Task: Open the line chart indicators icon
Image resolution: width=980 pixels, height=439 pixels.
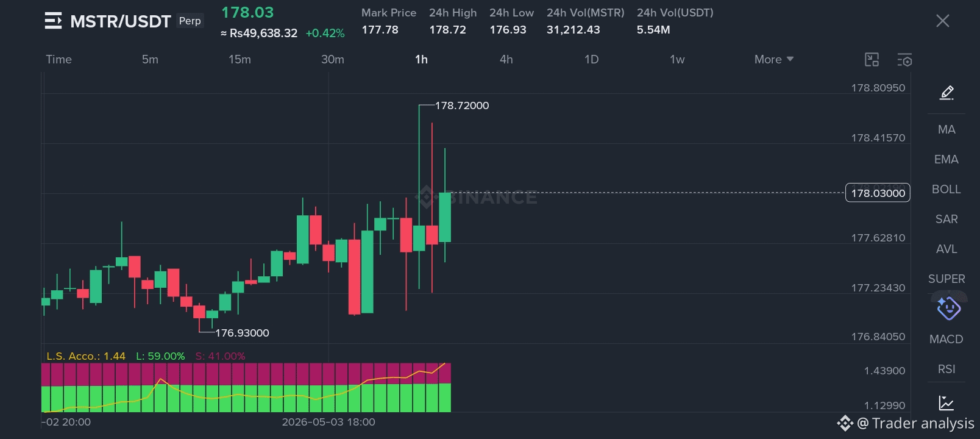Action: tap(946, 403)
